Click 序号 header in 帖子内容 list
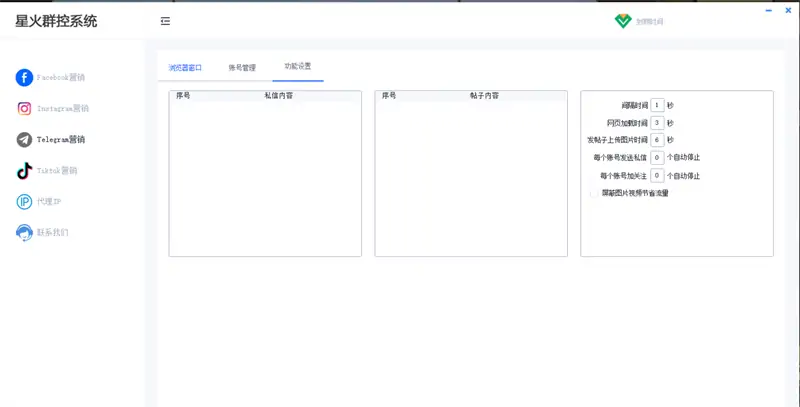The height and width of the screenshot is (407, 800). pyautogui.click(x=389, y=95)
